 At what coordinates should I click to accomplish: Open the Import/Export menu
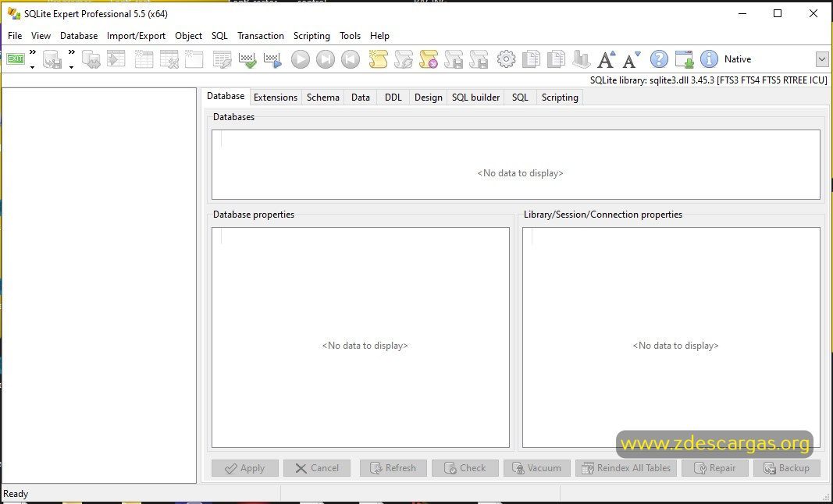136,36
